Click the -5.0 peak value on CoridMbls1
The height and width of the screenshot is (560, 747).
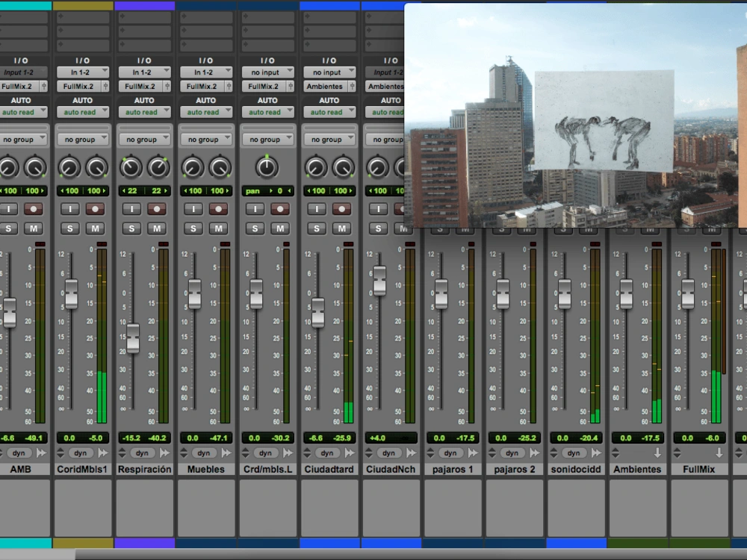[x=96, y=438]
